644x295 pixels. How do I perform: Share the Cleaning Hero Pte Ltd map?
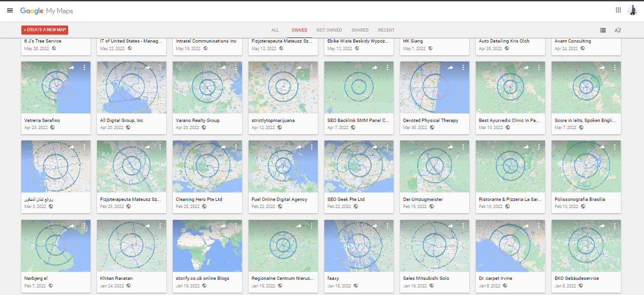(x=223, y=147)
